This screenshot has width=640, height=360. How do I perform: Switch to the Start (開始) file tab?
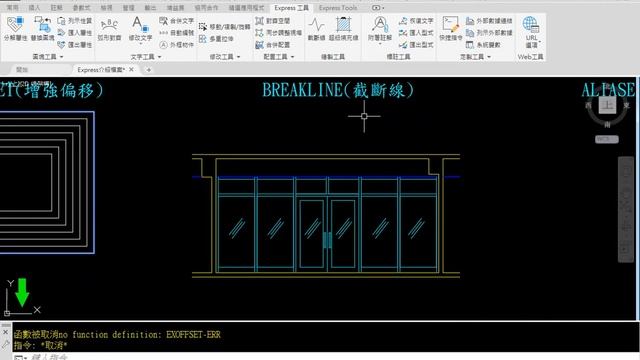click(22, 70)
